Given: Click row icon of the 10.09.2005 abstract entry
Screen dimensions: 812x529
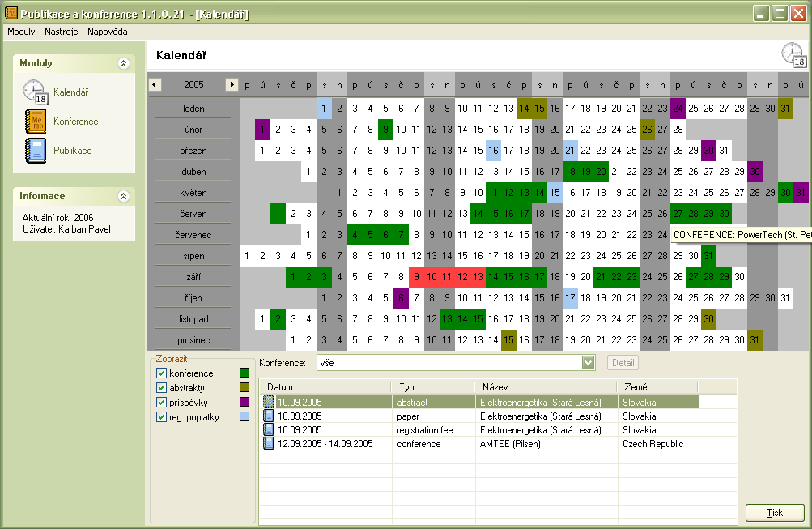Looking at the screenshot, I should pyautogui.click(x=268, y=402).
